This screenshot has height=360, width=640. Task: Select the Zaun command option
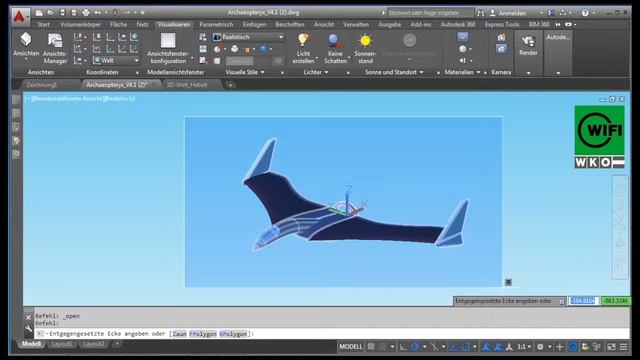tap(179, 334)
